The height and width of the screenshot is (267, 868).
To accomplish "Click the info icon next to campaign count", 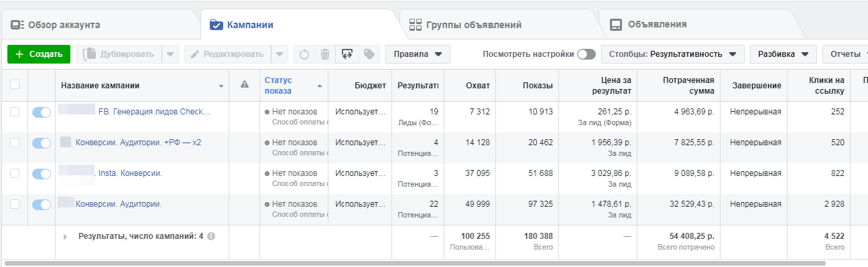I will [x=211, y=236].
